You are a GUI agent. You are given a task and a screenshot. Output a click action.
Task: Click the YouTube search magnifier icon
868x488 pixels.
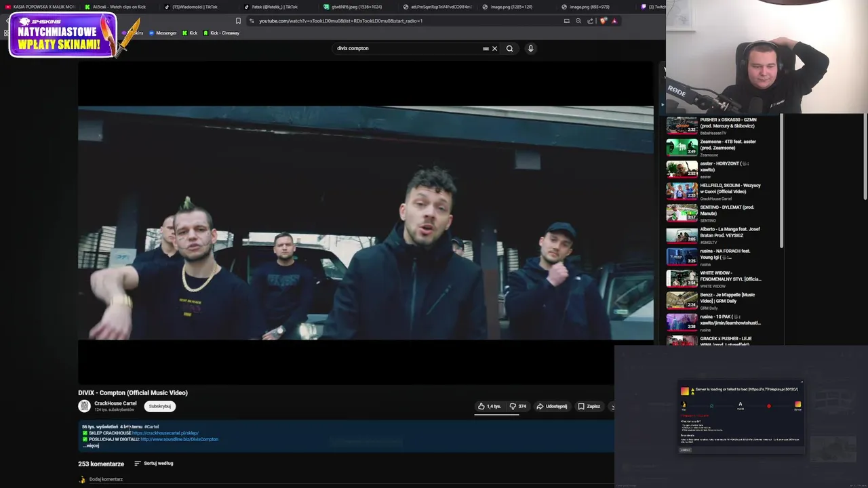509,48
